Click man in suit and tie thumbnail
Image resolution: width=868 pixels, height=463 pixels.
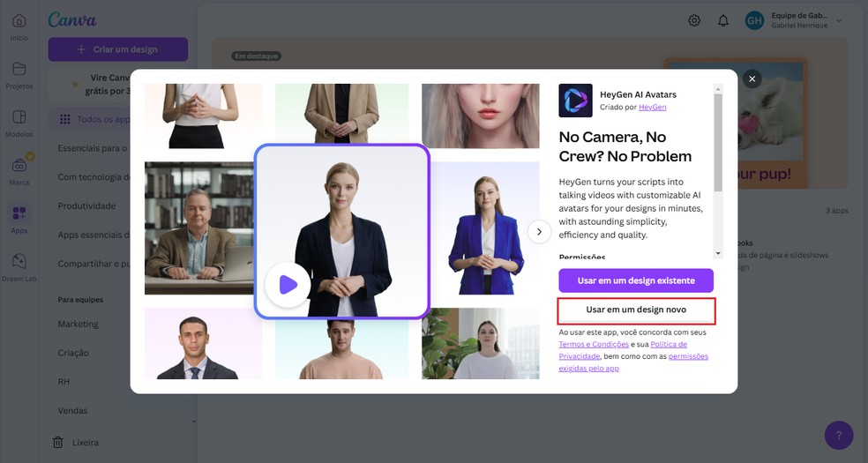coord(203,344)
